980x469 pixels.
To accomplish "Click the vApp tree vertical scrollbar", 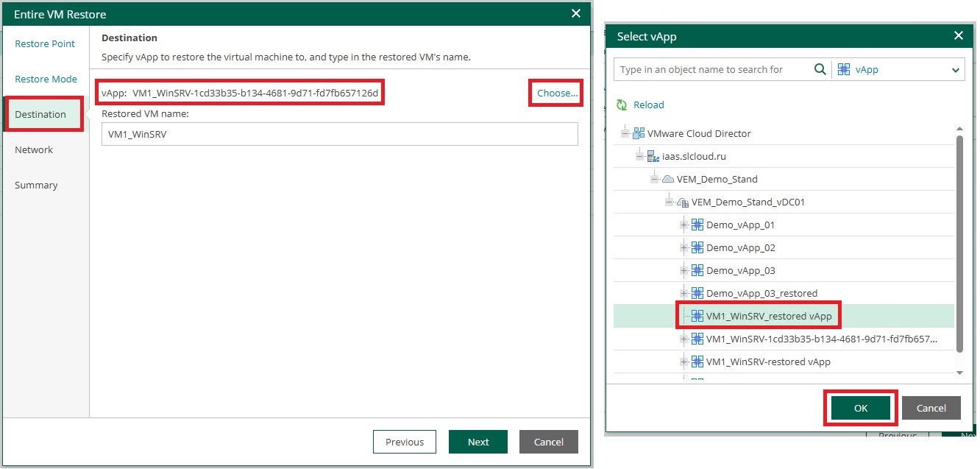I will click(x=959, y=243).
